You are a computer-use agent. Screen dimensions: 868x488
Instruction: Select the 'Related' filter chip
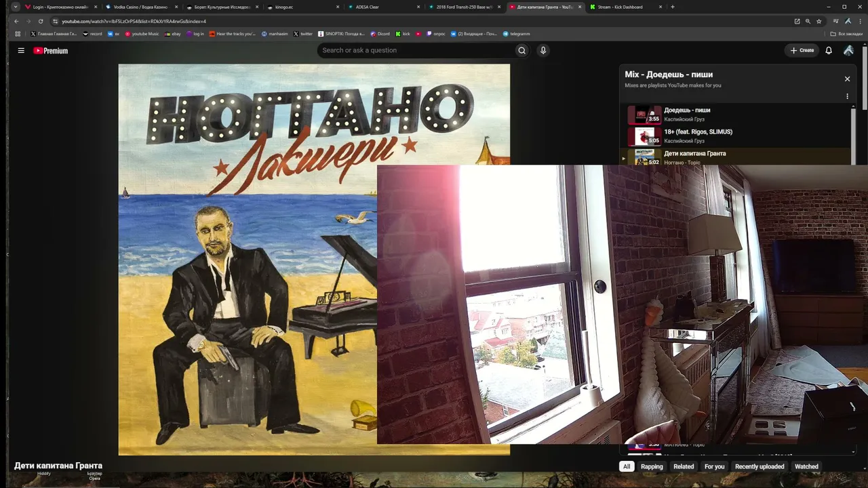point(684,466)
